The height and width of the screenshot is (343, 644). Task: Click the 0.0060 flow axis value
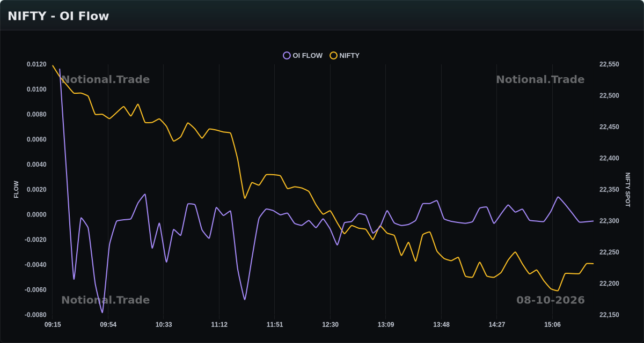(x=36, y=139)
